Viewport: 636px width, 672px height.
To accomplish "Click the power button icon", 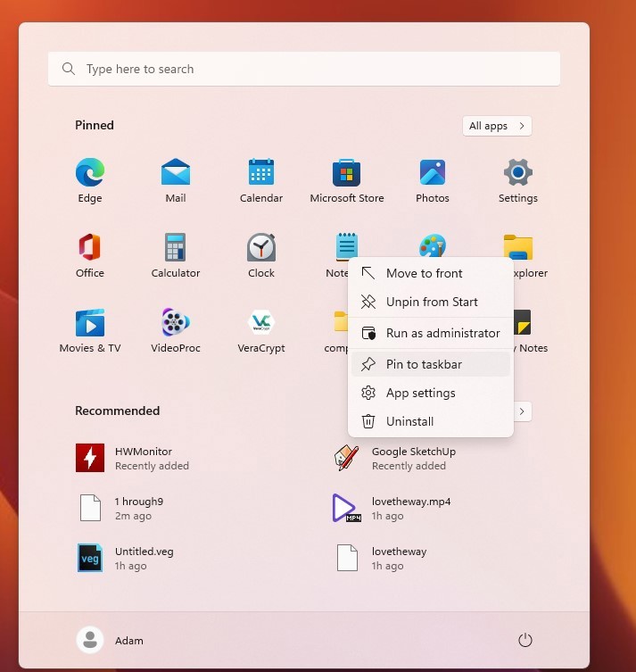I will point(525,640).
